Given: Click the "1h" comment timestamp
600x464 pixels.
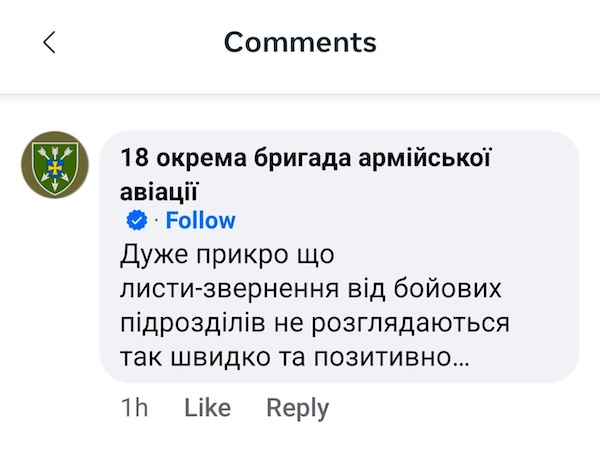Looking at the screenshot, I should pos(133,408).
